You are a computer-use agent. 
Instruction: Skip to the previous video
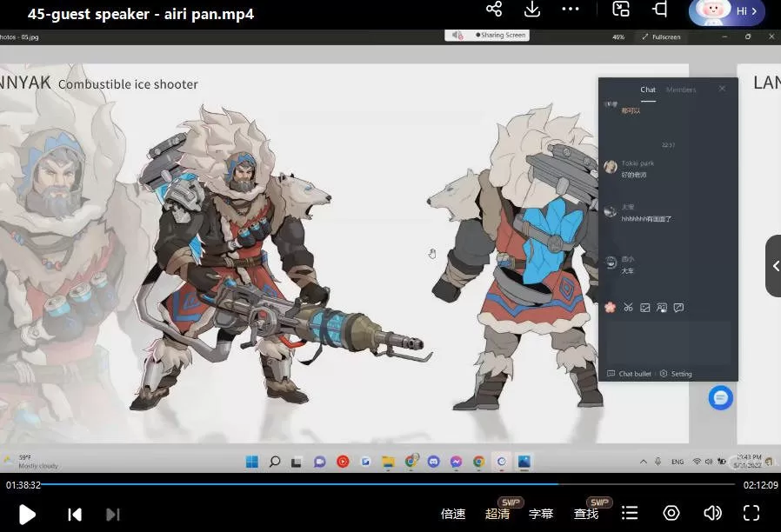[x=75, y=514]
